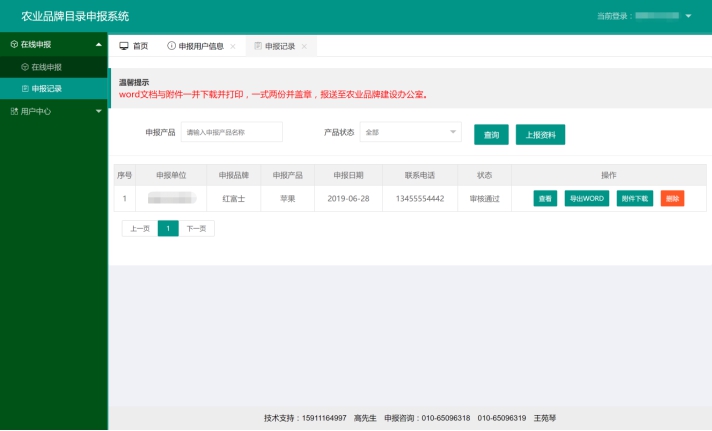Click the 申报日期 column header
Viewport: 712px width, 431px height.
coord(348,175)
